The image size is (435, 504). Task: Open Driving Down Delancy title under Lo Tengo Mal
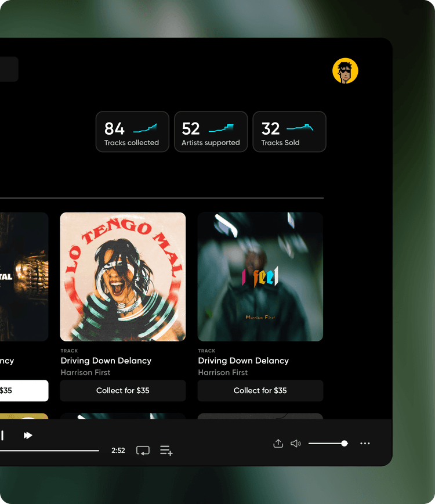point(106,361)
